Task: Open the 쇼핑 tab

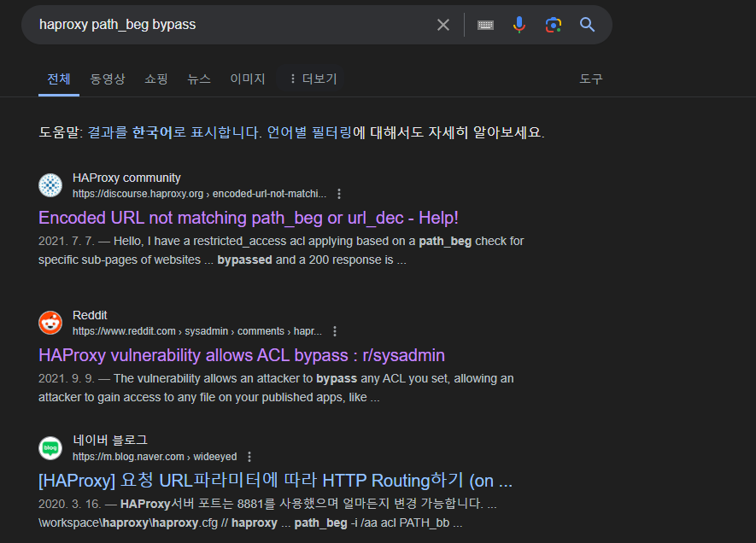Action: [x=155, y=79]
